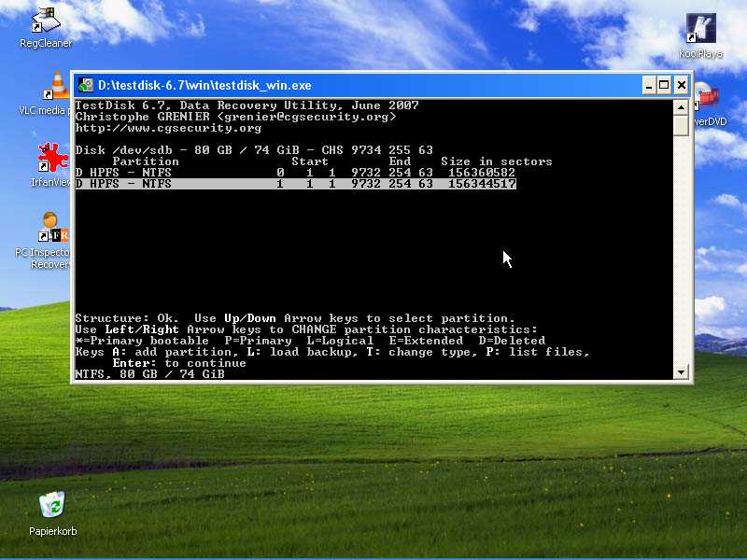
Task: Click the http://www.cgsecurity.org text
Action: (168, 128)
